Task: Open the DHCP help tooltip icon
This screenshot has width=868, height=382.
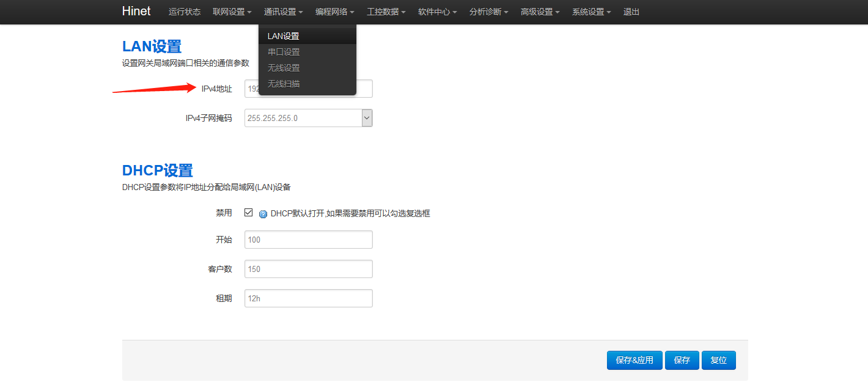Action: coord(262,213)
